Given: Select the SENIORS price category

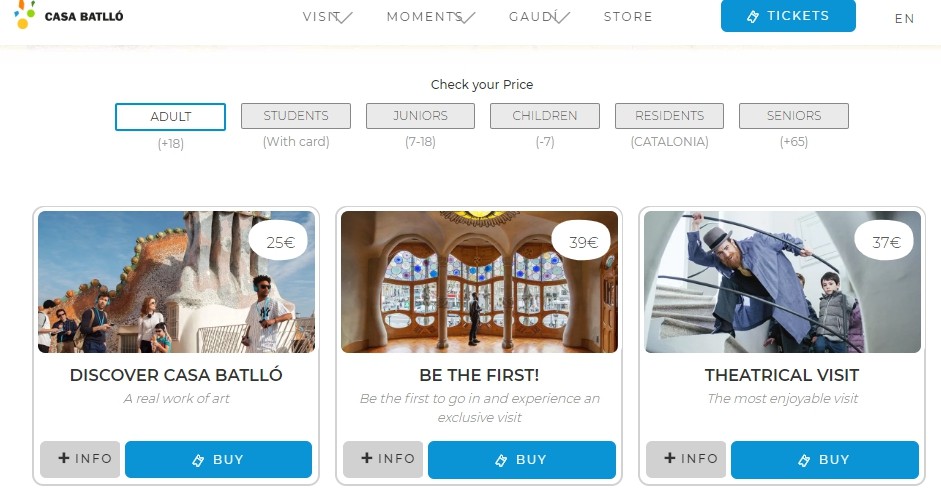Looking at the screenshot, I should (793, 116).
